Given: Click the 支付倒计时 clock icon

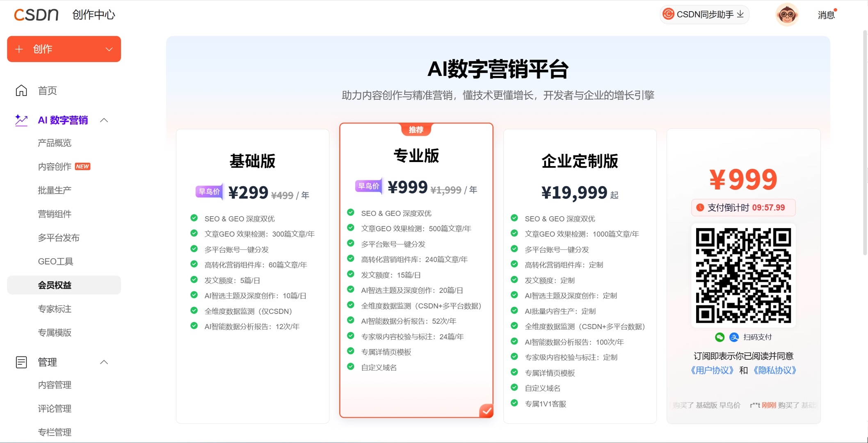Looking at the screenshot, I should (x=700, y=208).
